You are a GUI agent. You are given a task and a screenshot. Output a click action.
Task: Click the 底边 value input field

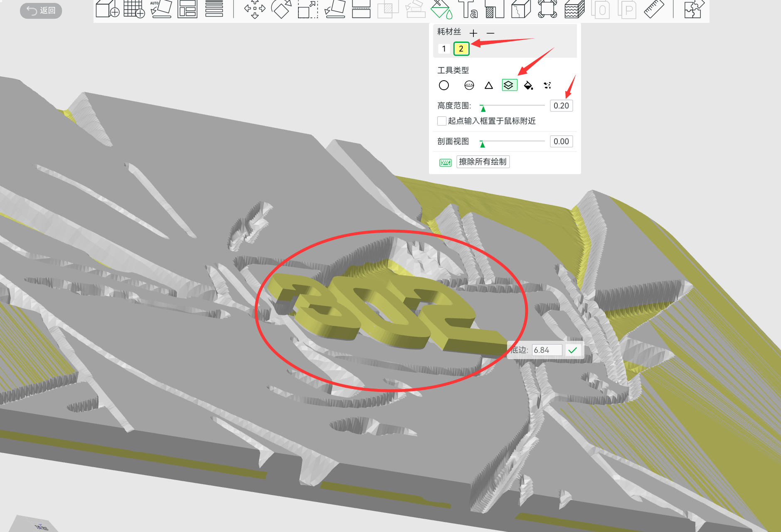click(547, 350)
